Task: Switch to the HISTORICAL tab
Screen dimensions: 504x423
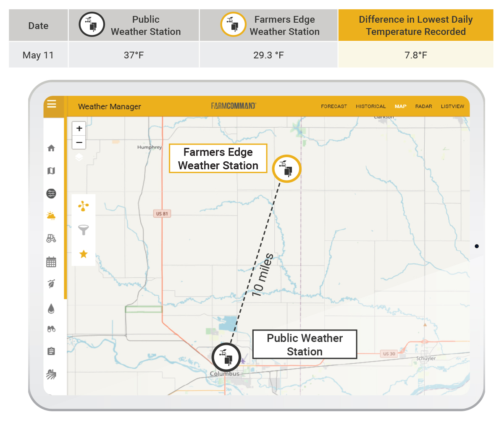Action: 370,106
